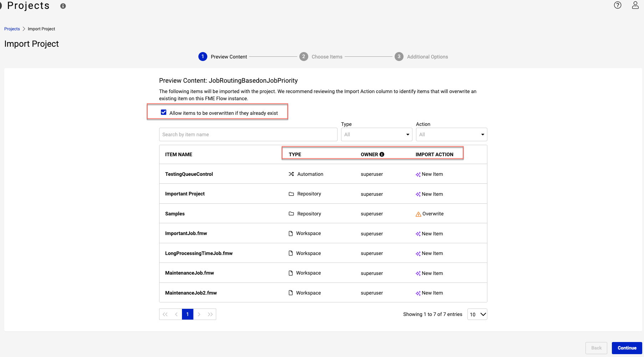Image resolution: width=644 pixels, height=357 pixels.
Task: Select page 1 in pagination
Action: (188, 314)
